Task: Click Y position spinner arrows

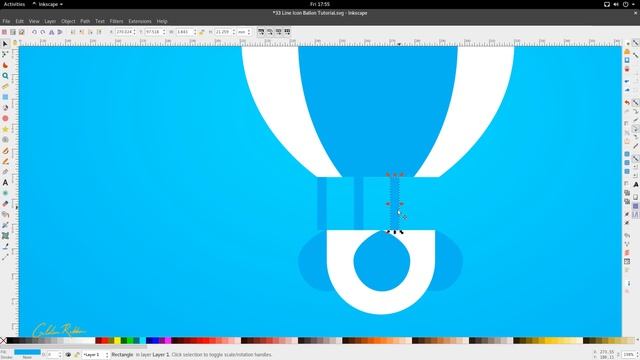Action: point(164,32)
